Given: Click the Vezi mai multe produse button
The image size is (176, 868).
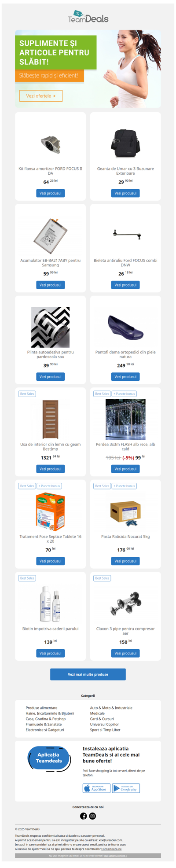Looking at the screenshot, I should point(88,674).
